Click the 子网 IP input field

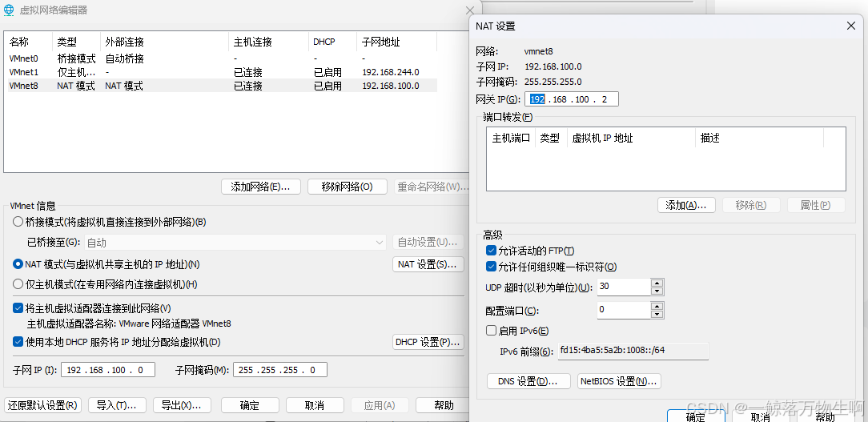point(108,370)
